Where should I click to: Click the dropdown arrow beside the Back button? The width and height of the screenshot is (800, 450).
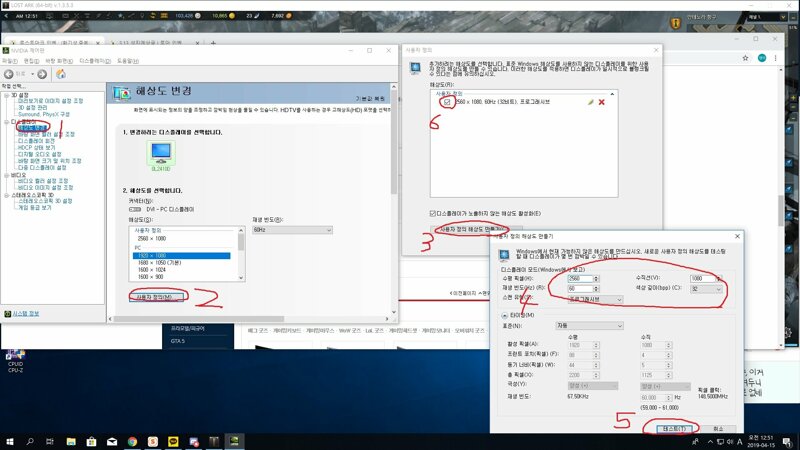point(33,74)
